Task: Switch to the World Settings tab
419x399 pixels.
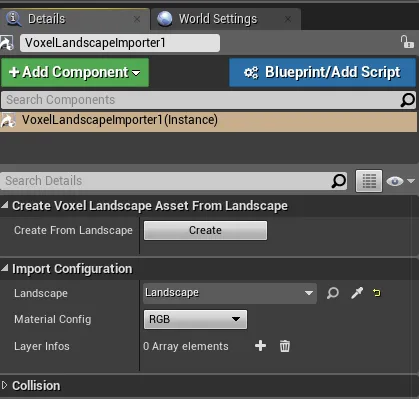Action: click(226, 19)
